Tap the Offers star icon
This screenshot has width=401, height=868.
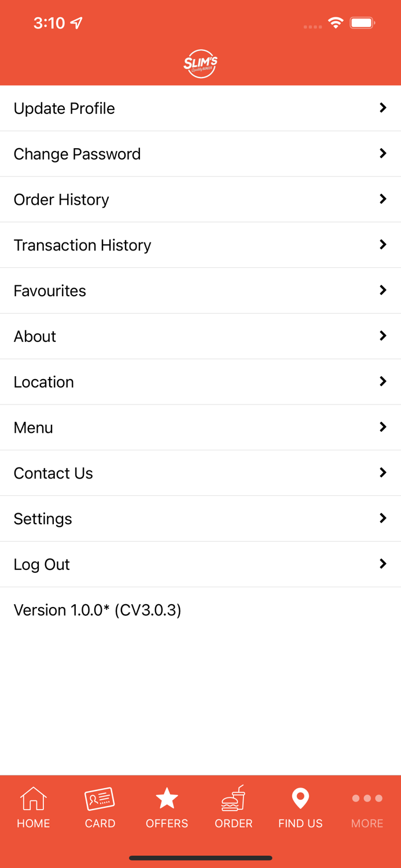tap(167, 799)
